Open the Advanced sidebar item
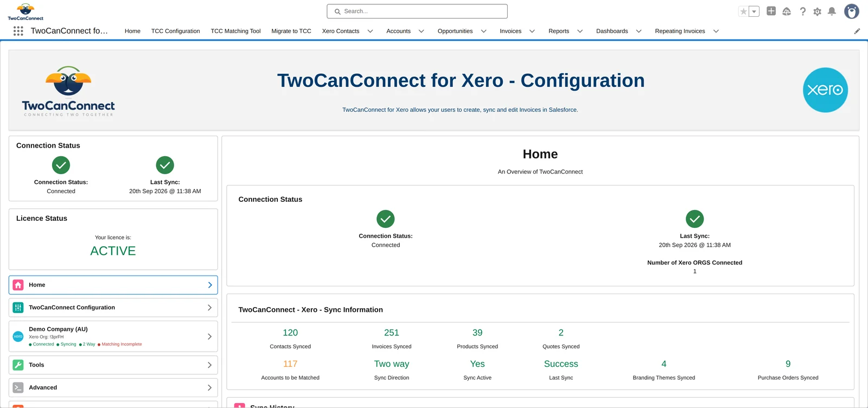The width and height of the screenshot is (868, 408). [x=113, y=387]
